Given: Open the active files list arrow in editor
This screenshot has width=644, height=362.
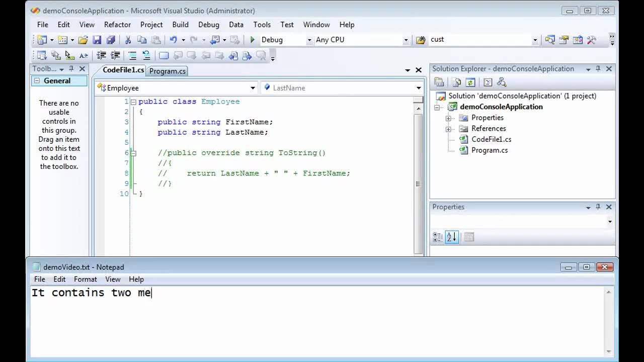Looking at the screenshot, I should pyautogui.click(x=408, y=70).
